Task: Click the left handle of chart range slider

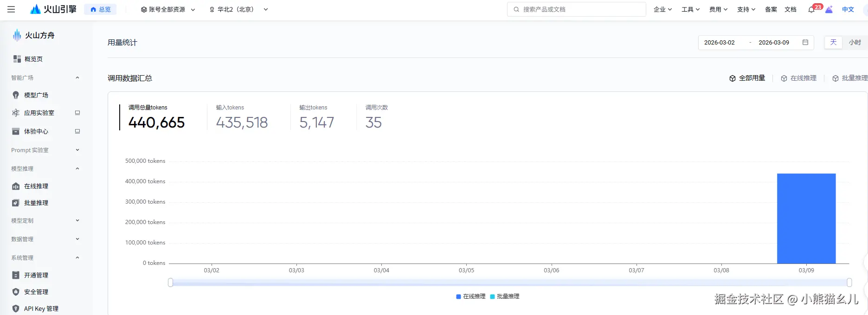Action: (x=170, y=283)
